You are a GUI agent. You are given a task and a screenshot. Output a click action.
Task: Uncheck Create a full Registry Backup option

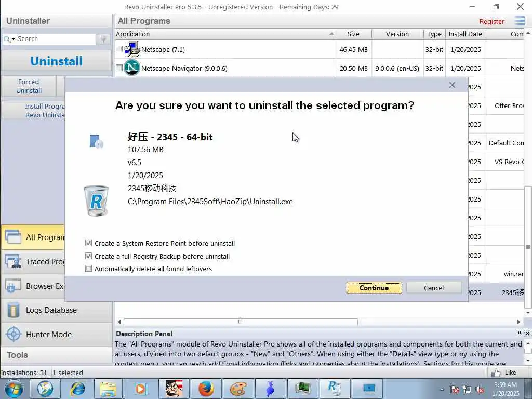[88, 256]
